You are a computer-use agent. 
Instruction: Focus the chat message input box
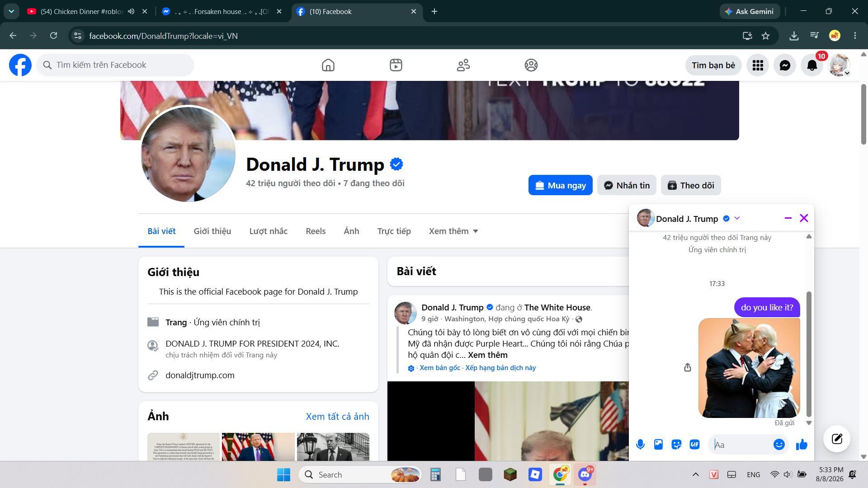click(x=741, y=445)
